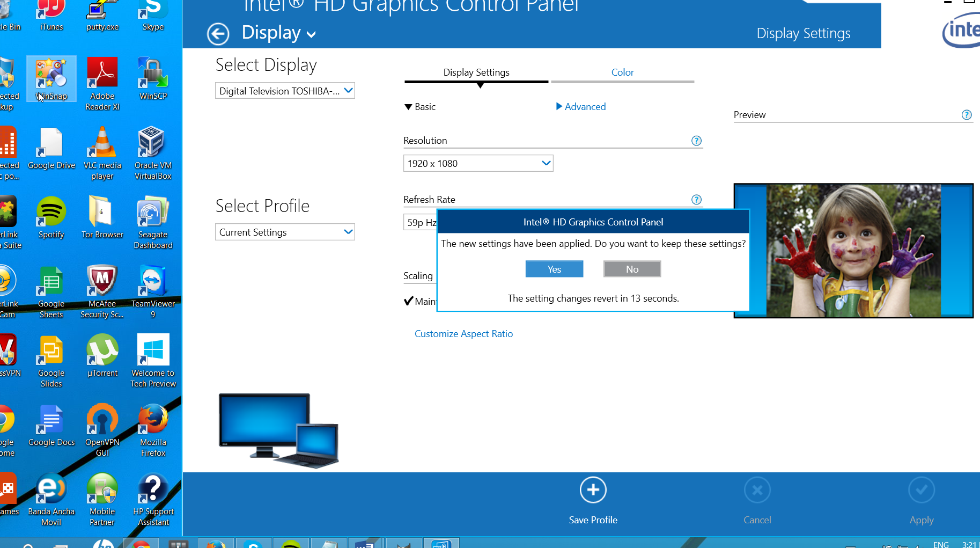Open the Digital Television TOSHIBA display dropdown
The width and height of the screenshot is (980, 548).
pyautogui.click(x=285, y=91)
